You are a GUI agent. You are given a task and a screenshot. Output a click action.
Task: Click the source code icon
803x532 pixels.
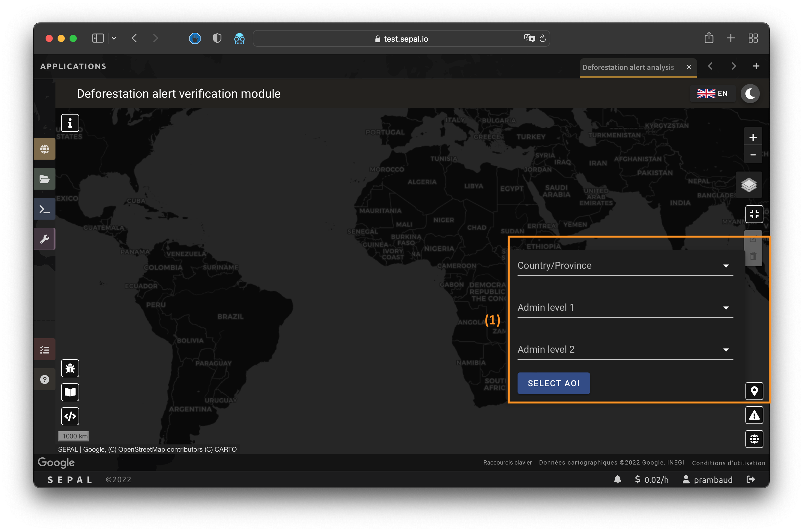tap(70, 416)
